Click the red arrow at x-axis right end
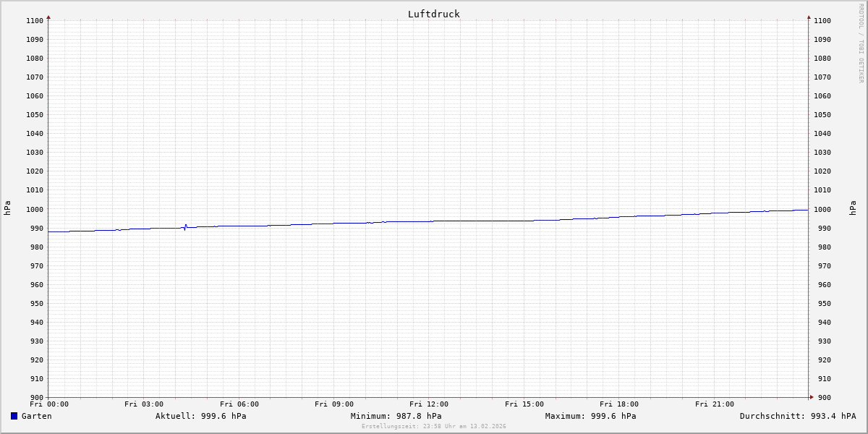Screen dimensions: 868x434 (811, 396)
